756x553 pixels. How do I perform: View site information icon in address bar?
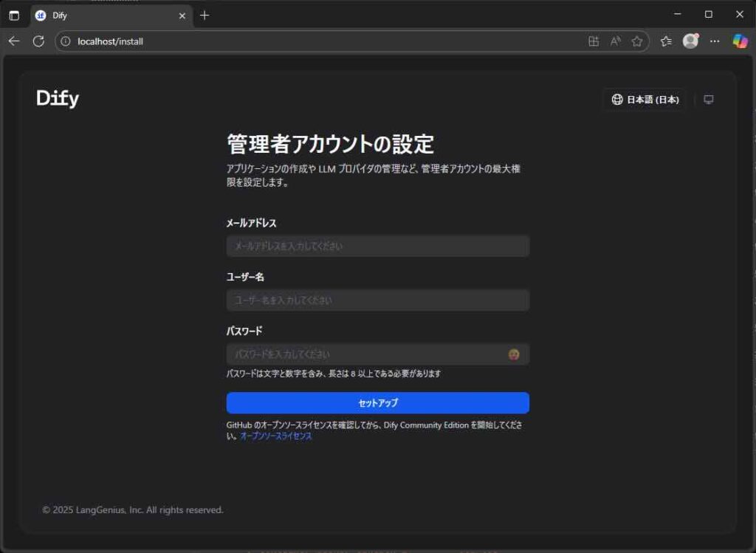coord(66,41)
